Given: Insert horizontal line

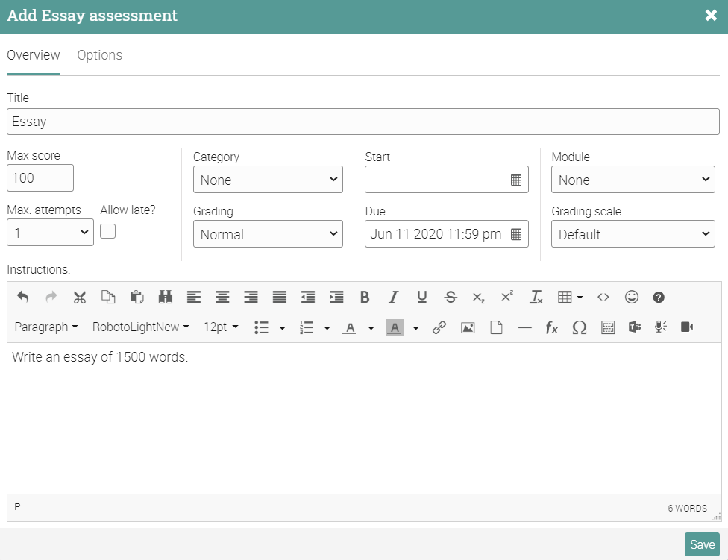Looking at the screenshot, I should [x=524, y=327].
